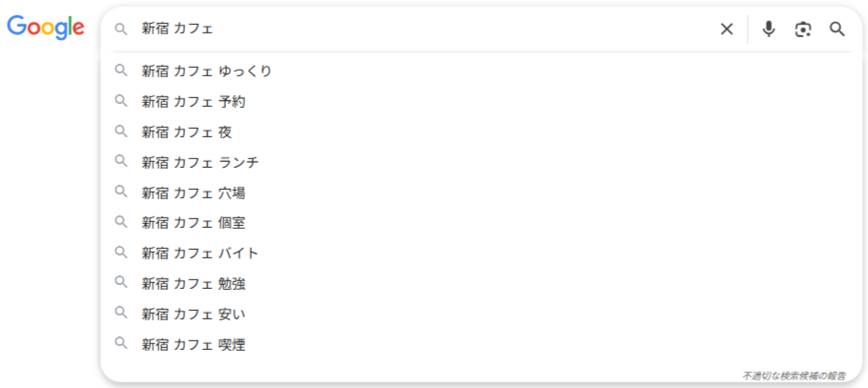The width and height of the screenshot is (868, 388).
Task: Select suggestion 新宿 カフェ ランチ
Action: coord(200,162)
